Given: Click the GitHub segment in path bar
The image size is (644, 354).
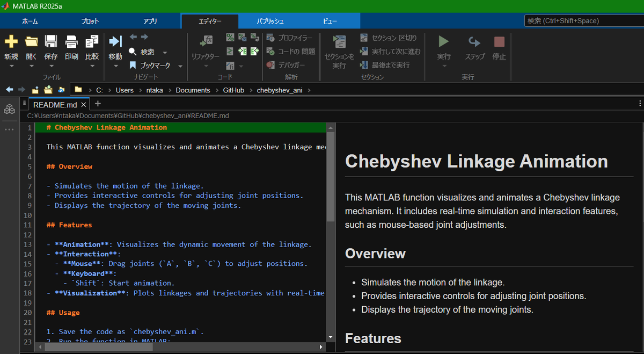Looking at the screenshot, I should pyautogui.click(x=233, y=90).
